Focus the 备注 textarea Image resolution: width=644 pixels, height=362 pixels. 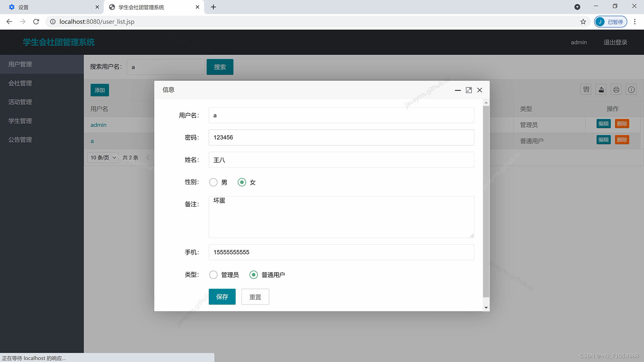(341, 217)
